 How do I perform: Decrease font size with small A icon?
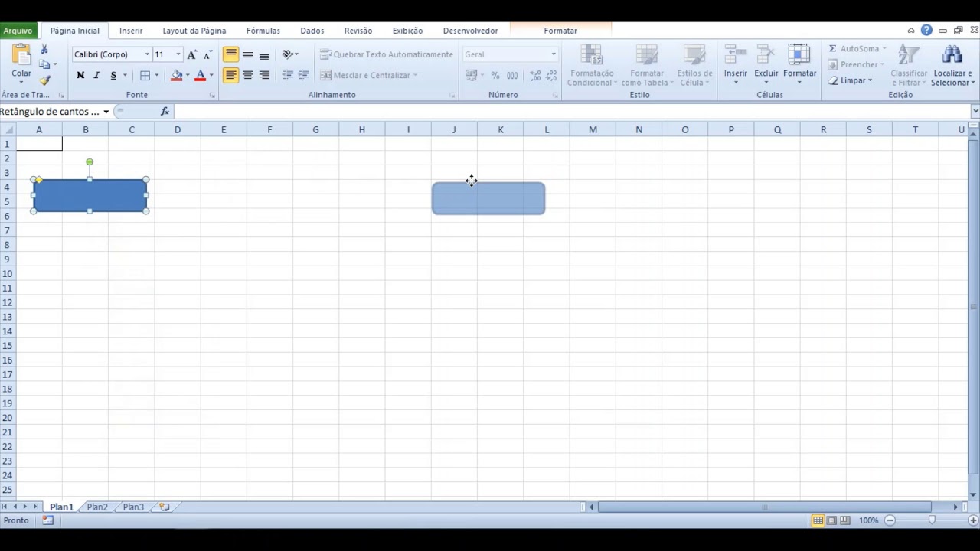[207, 54]
